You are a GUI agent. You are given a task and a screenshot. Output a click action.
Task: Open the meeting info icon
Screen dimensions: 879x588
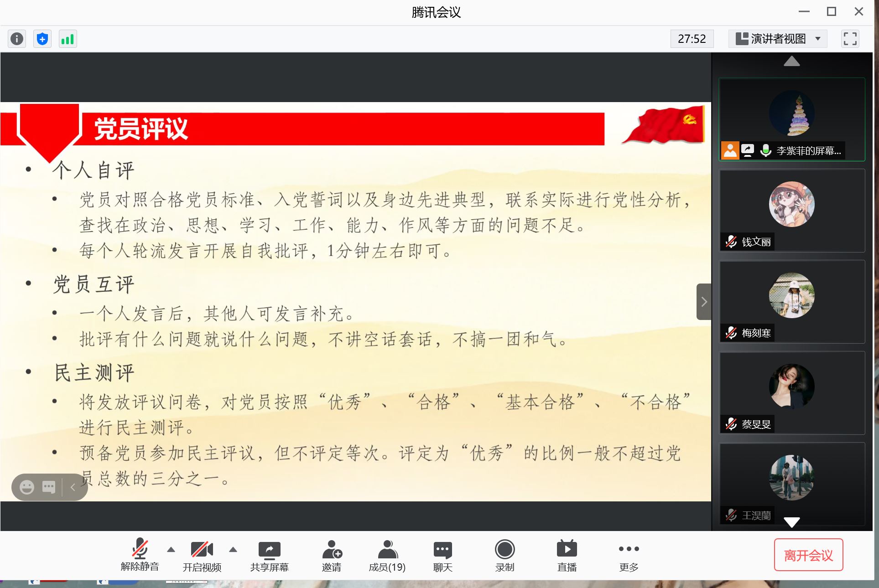[x=16, y=39]
